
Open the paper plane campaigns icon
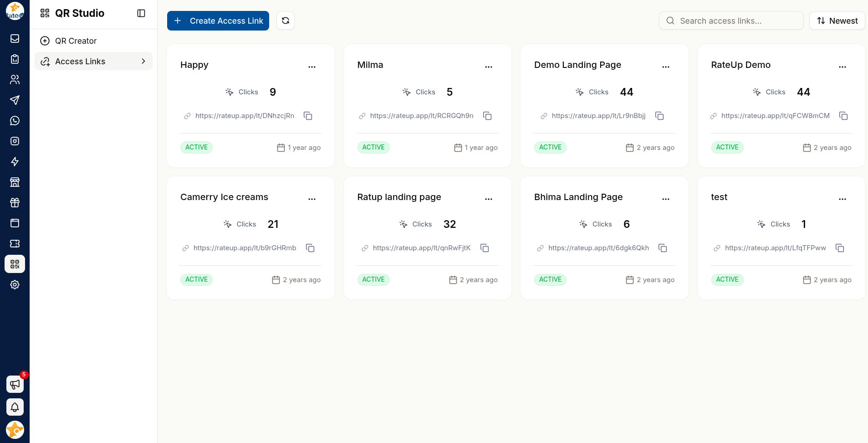click(15, 100)
